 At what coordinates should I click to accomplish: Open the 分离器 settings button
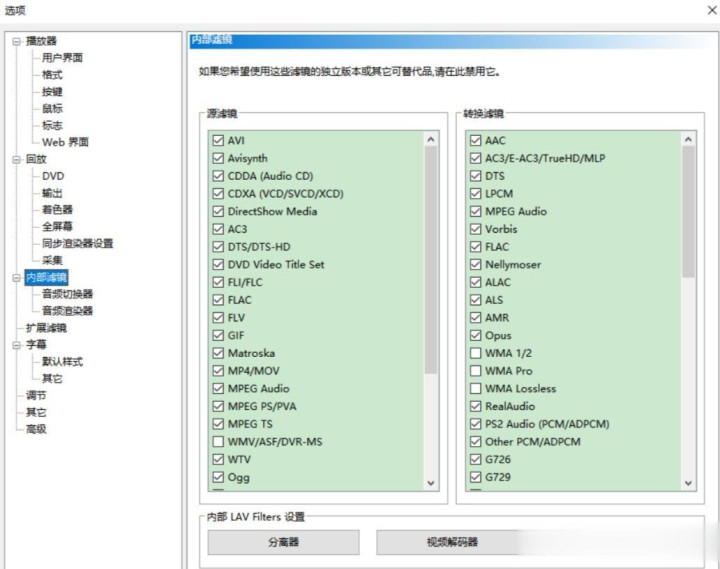tap(283, 542)
